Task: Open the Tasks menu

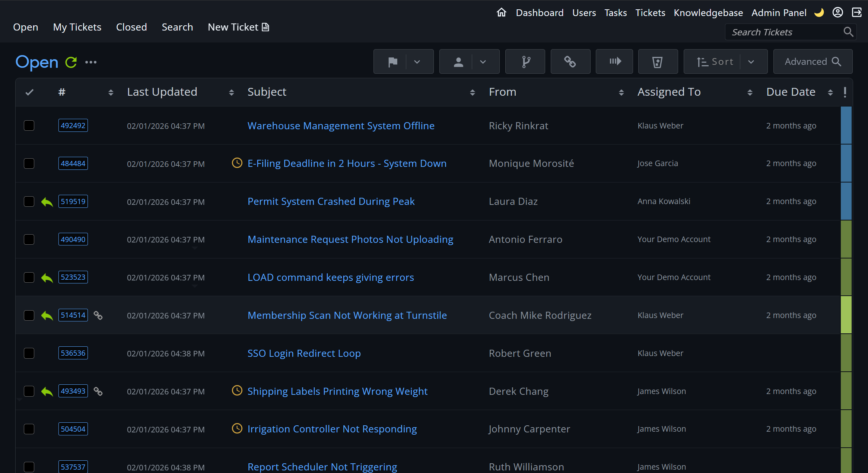Action: 616,13
